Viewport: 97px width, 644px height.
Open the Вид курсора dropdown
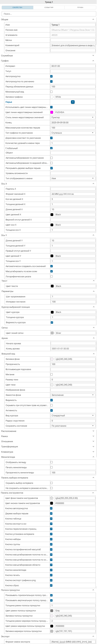tap(73, 415)
